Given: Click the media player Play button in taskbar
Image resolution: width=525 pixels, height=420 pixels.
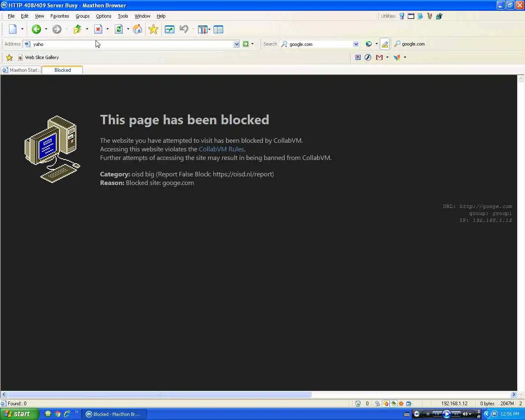Looking at the screenshot, I should tap(447, 414).
